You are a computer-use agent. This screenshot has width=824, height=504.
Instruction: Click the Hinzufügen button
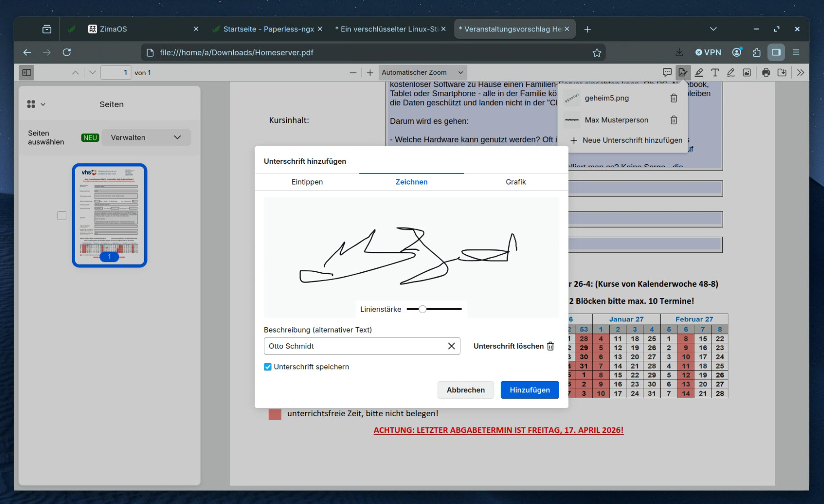click(530, 390)
